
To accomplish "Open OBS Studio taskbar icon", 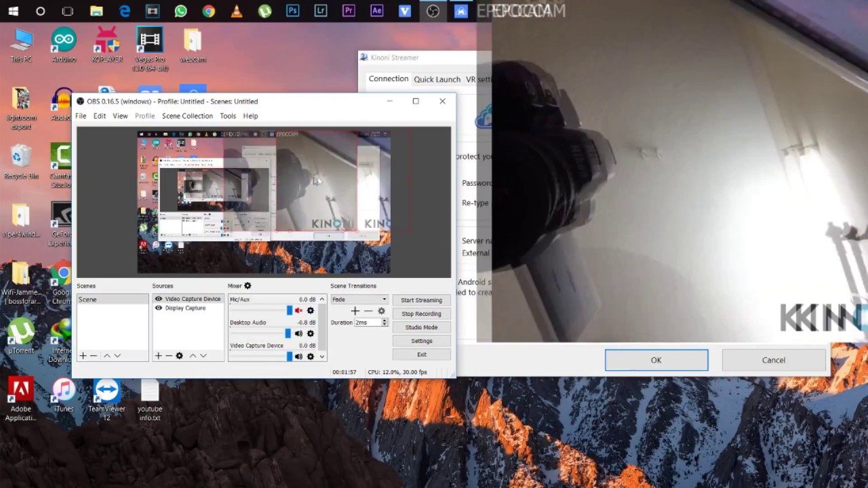I will click(x=433, y=11).
